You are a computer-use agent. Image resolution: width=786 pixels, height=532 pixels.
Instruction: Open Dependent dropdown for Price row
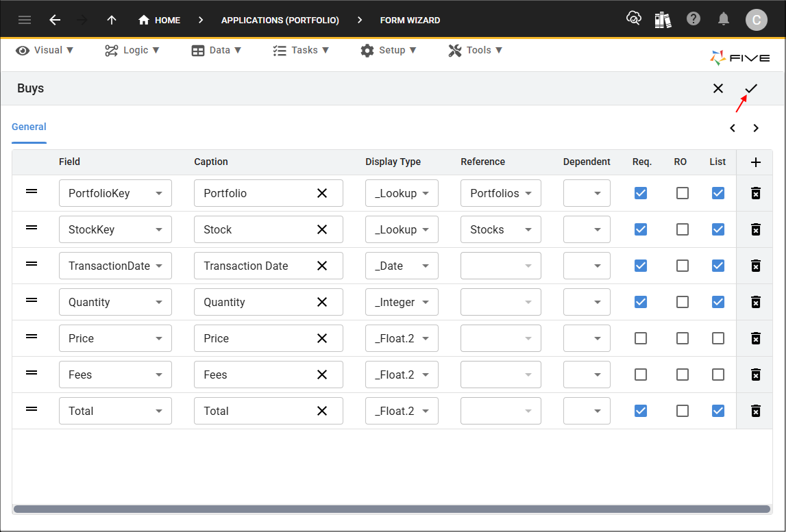click(587, 338)
